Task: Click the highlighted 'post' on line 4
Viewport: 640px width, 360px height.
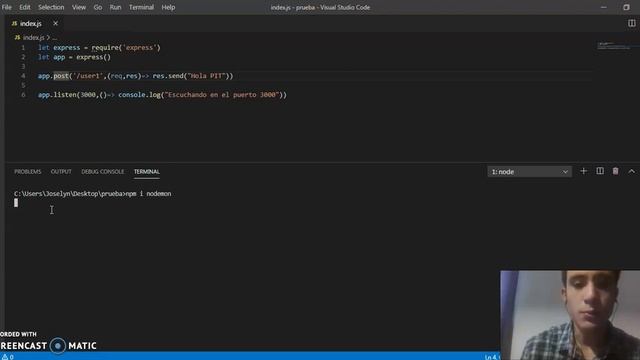Action: [x=61, y=76]
